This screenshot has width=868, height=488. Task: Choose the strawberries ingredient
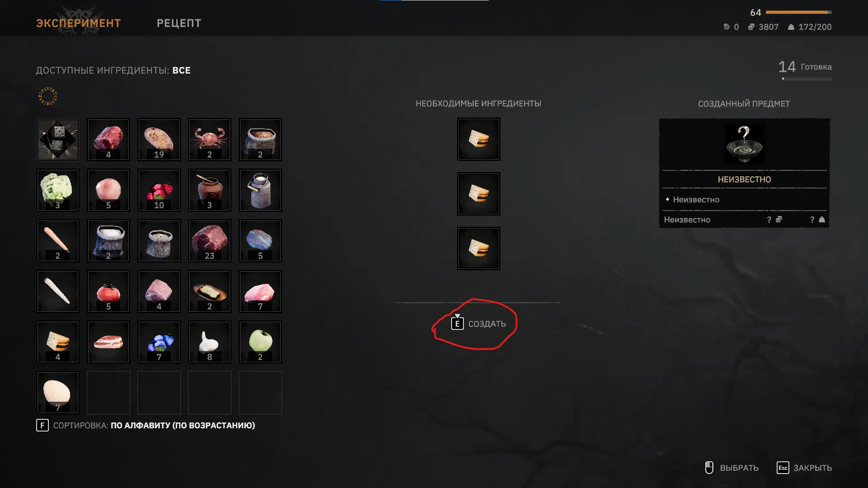tap(159, 190)
